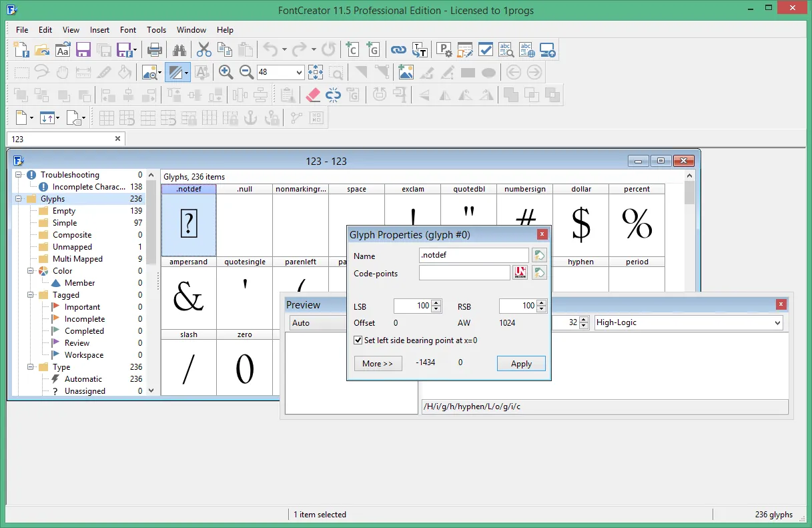
Task: Click the web font test globe icon
Action: (x=527, y=49)
